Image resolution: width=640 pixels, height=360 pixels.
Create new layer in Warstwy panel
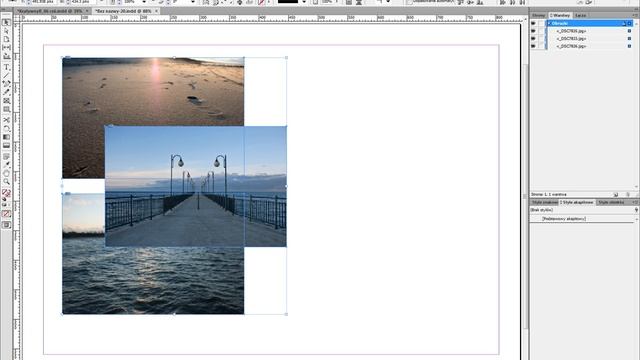click(x=616, y=195)
